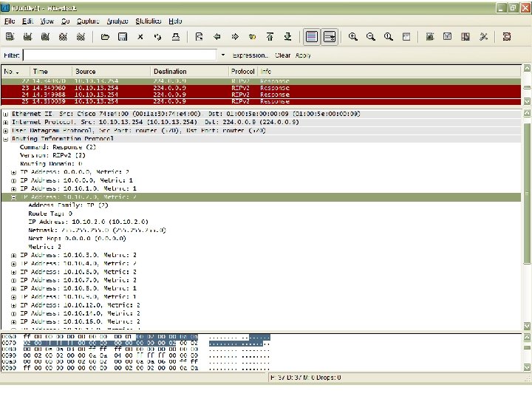Expand IP Address 10.10.12.0 entry
The height and width of the screenshot is (399, 532).
coord(13,306)
